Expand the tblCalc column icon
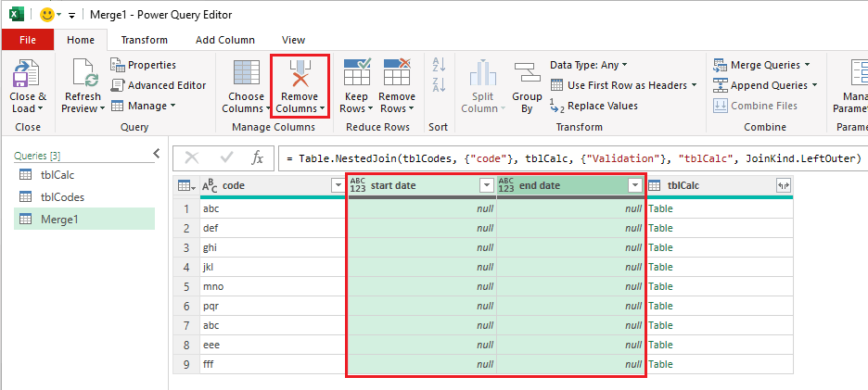This screenshot has height=390, width=868. [x=783, y=186]
